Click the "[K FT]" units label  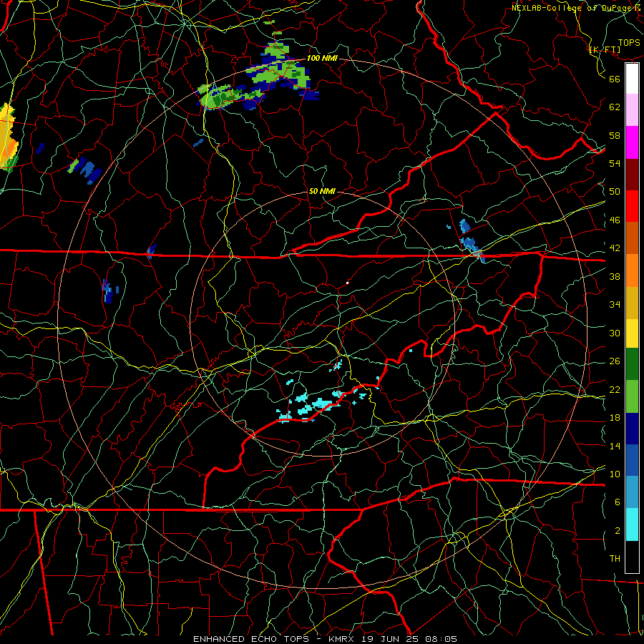pyautogui.click(x=605, y=50)
